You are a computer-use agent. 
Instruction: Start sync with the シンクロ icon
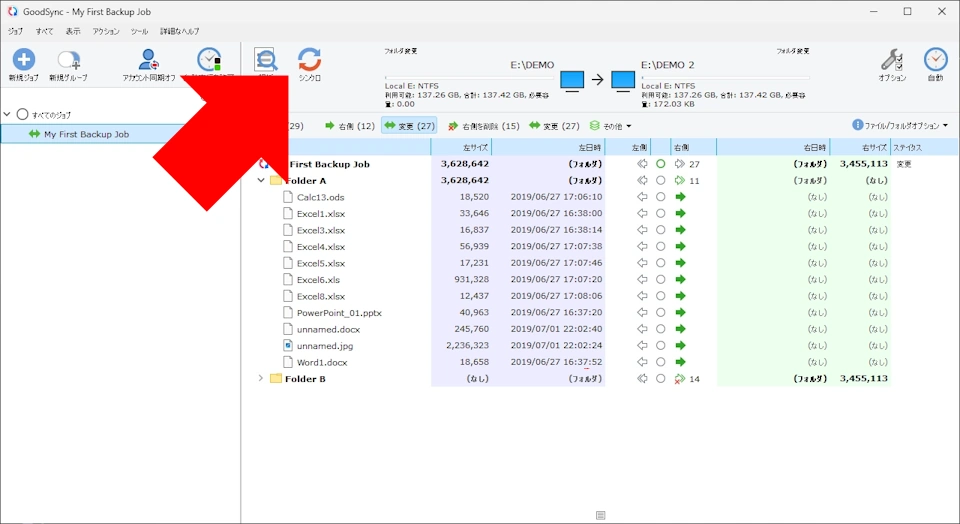click(x=310, y=60)
